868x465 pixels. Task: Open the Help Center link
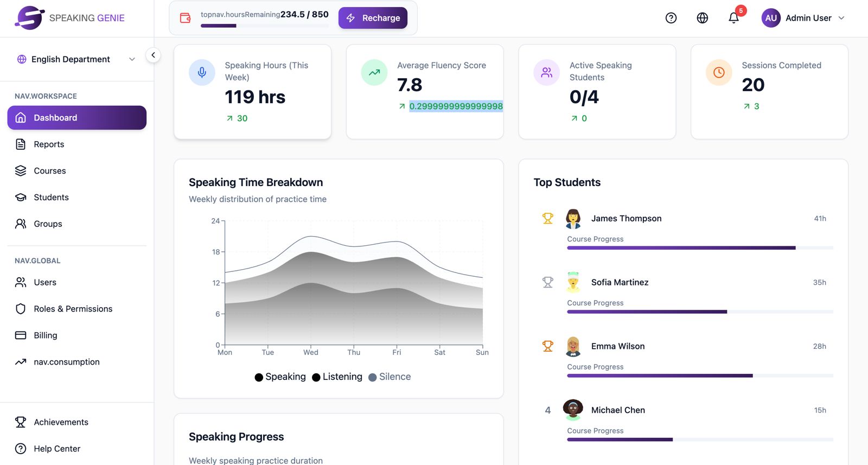click(57, 449)
